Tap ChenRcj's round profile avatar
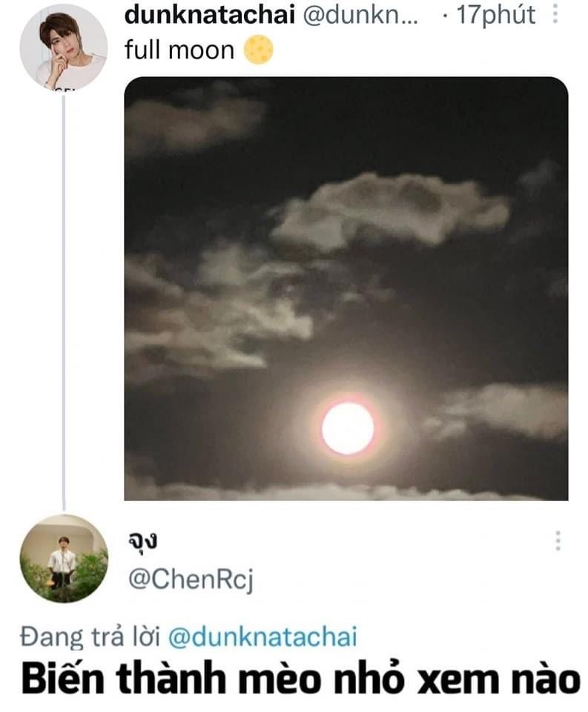Image resolution: width=588 pixels, height=712 pixels. coord(64,558)
